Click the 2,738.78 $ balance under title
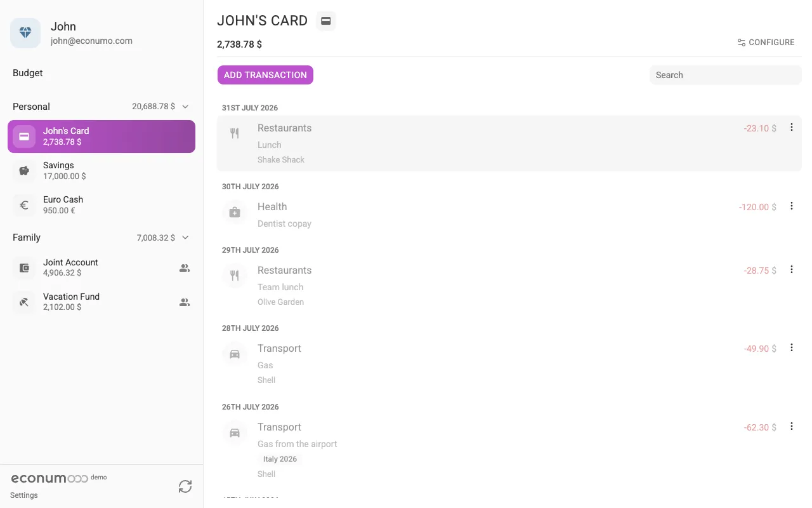812x508 pixels. coord(239,44)
